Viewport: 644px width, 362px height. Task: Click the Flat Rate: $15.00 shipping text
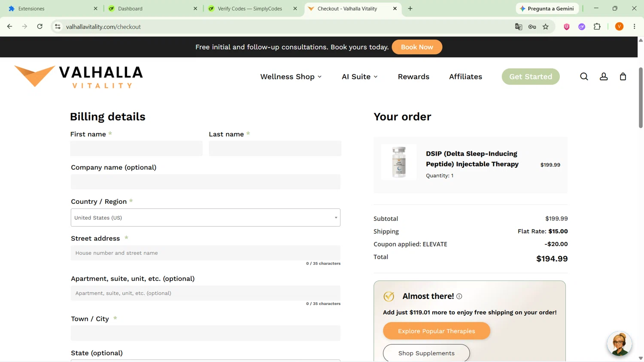(x=543, y=231)
